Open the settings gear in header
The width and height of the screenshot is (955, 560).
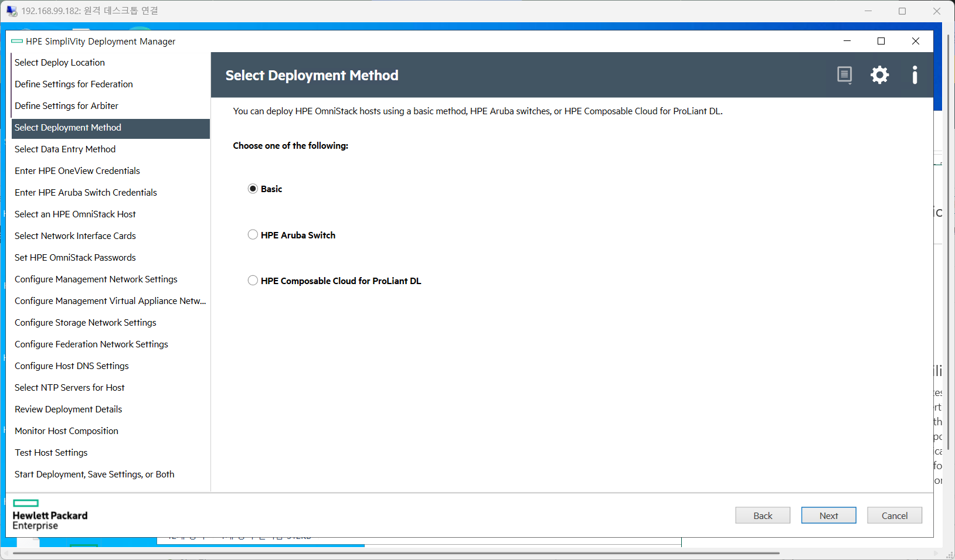click(879, 75)
